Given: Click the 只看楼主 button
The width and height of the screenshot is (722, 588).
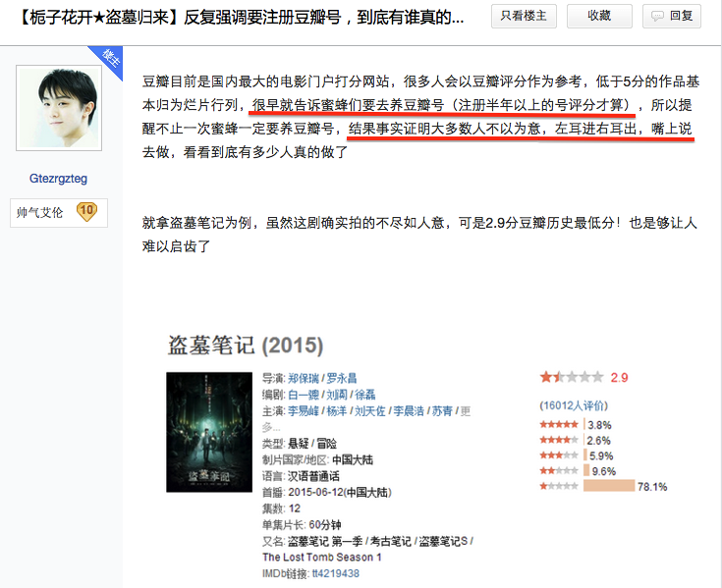Looking at the screenshot, I should [x=524, y=16].
